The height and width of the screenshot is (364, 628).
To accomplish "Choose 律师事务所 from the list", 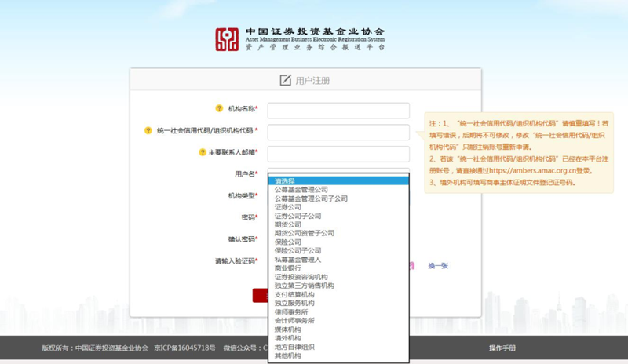I will coord(290,312).
